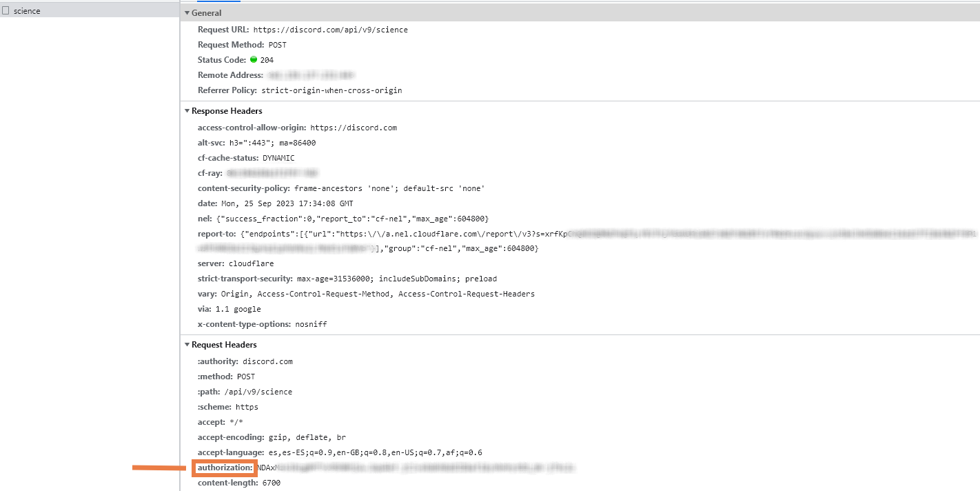Click the green status indicator next to 204

[252, 59]
